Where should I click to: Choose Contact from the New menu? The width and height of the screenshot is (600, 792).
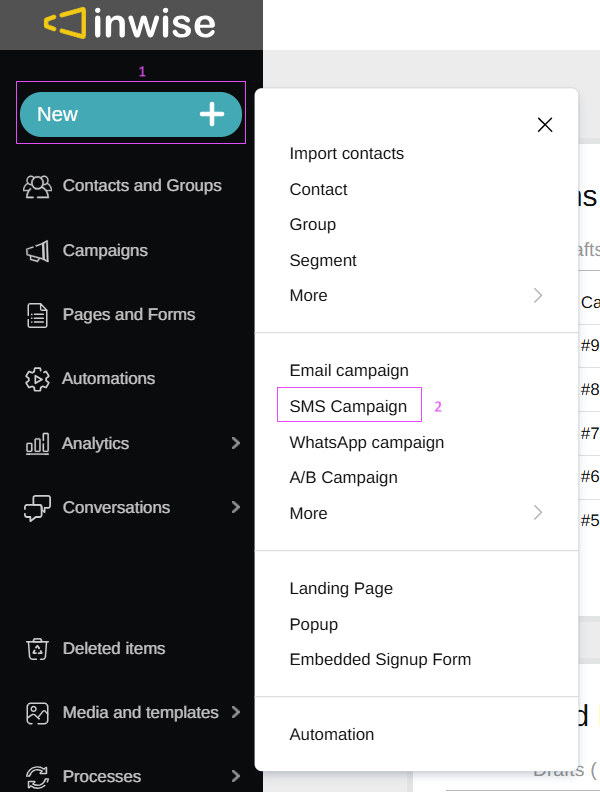(x=318, y=189)
